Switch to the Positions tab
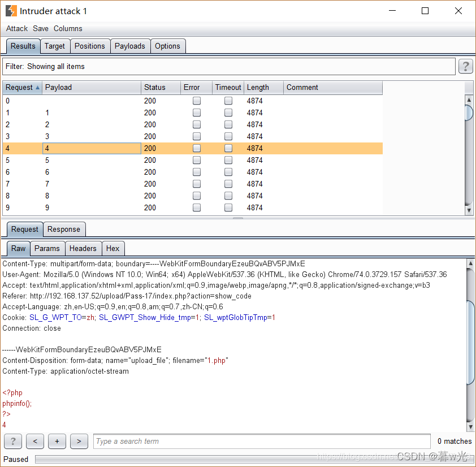Screen dimensions: 476x467 coord(89,46)
